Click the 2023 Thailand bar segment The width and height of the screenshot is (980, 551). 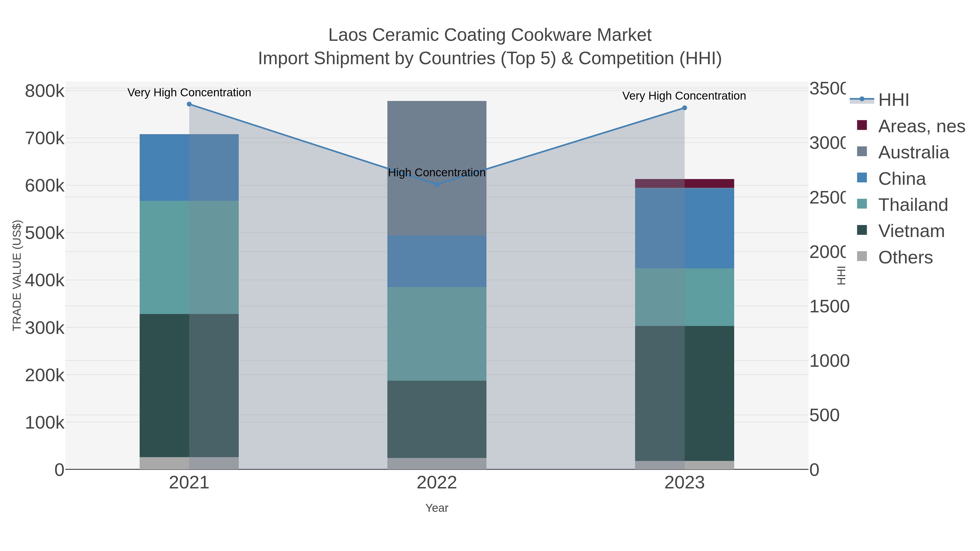[x=684, y=297]
